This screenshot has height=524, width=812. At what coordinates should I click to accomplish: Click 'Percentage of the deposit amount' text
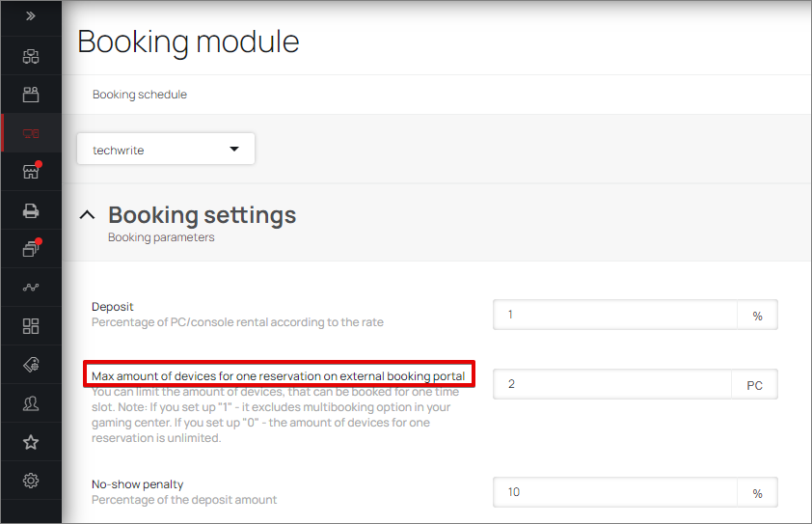[x=184, y=500]
